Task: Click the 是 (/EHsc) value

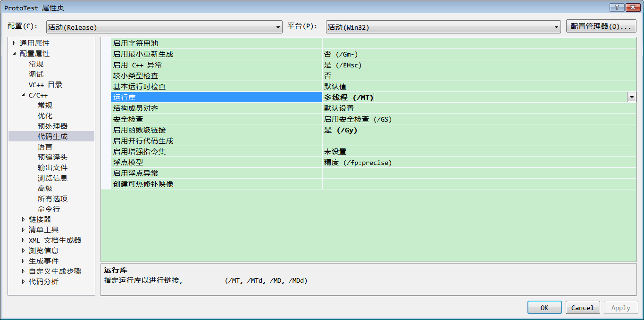Action: pyautogui.click(x=479, y=65)
